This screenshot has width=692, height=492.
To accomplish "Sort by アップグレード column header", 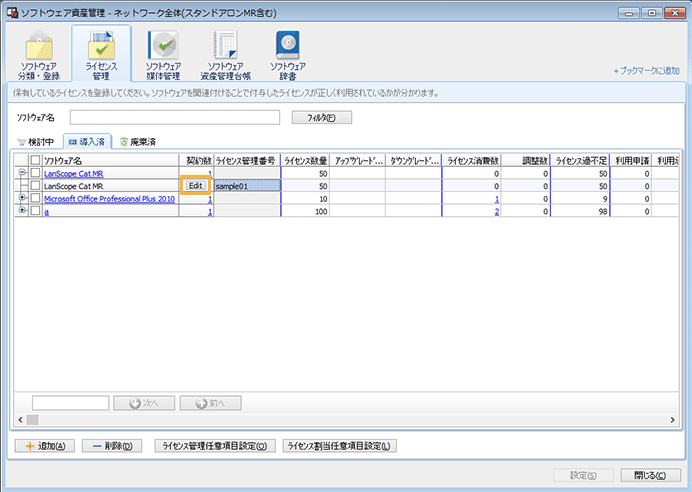I will pyautogui.click(x=357, y=161).
